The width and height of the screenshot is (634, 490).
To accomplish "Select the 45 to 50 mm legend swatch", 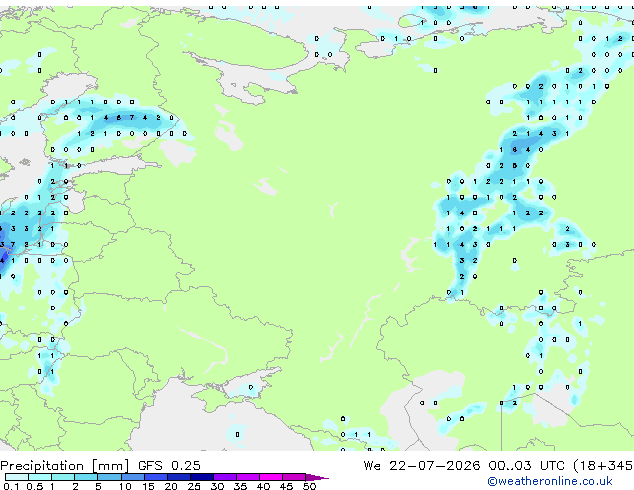I will 294,477.
